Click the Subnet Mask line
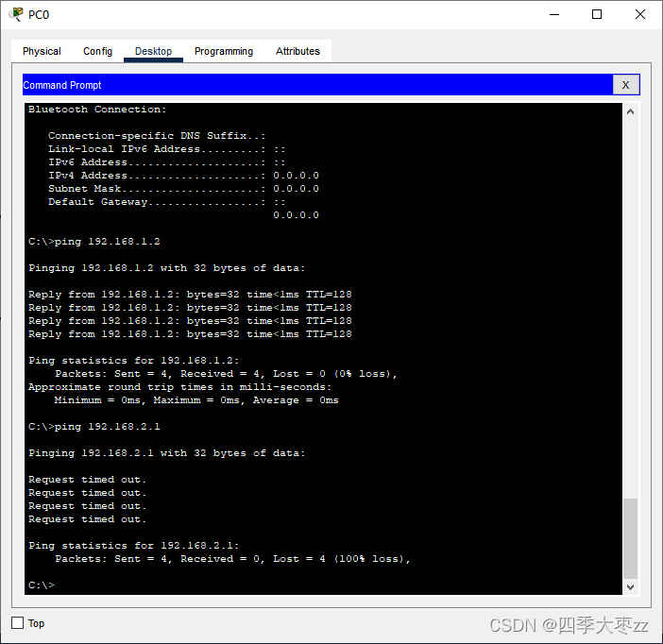The image size is (663, 644). [x=183, y=189]
